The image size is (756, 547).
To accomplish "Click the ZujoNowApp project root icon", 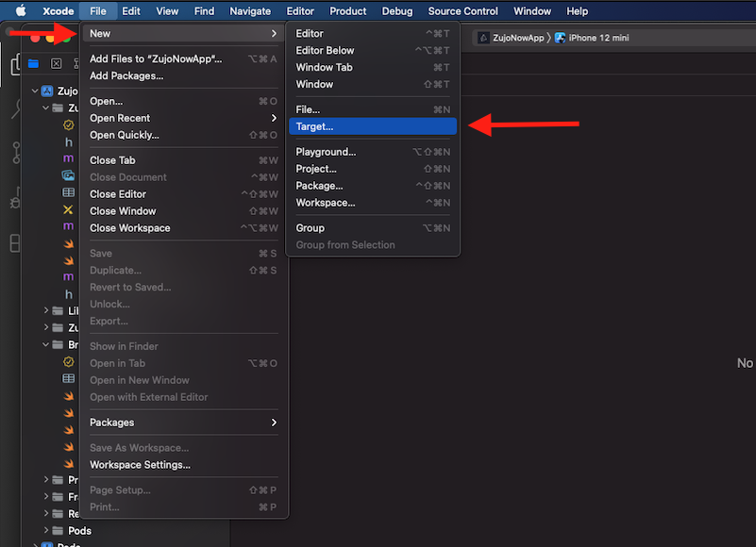I will click(48, 91).
